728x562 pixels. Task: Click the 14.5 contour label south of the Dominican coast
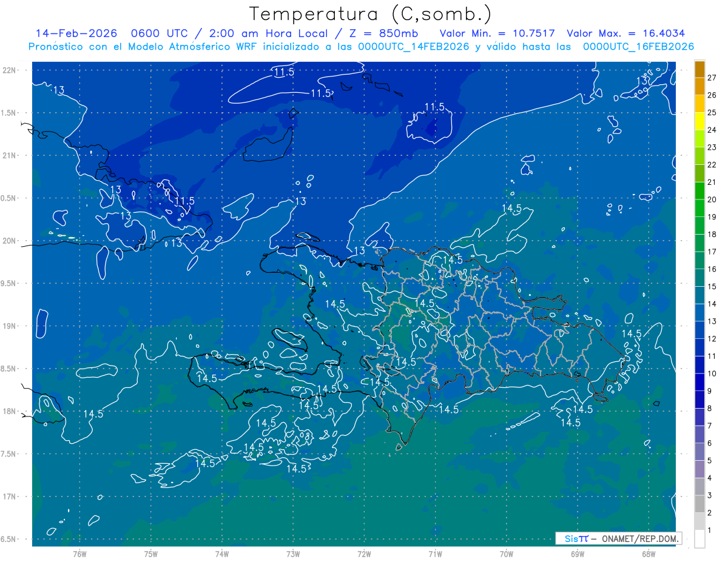(448, 410)
